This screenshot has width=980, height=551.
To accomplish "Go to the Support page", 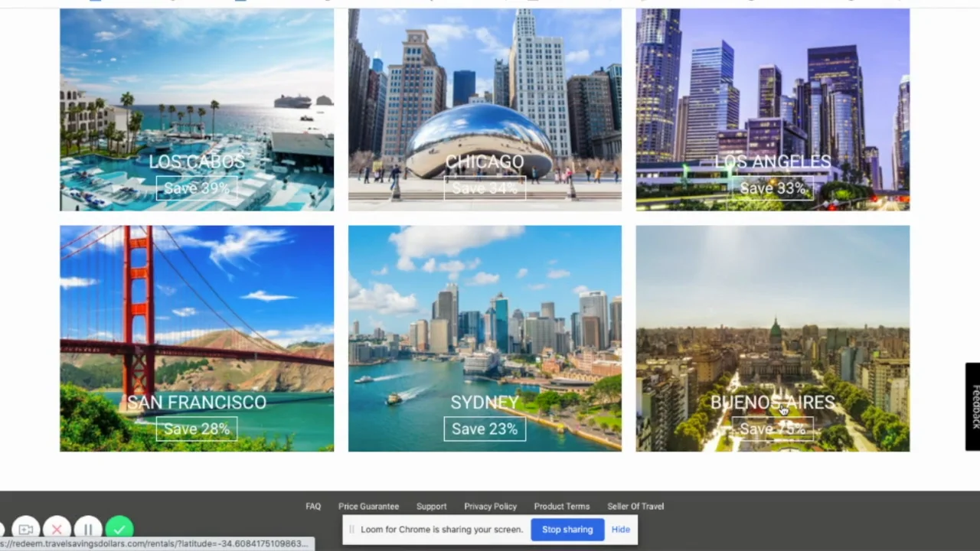I will click(x=431, y=506).
